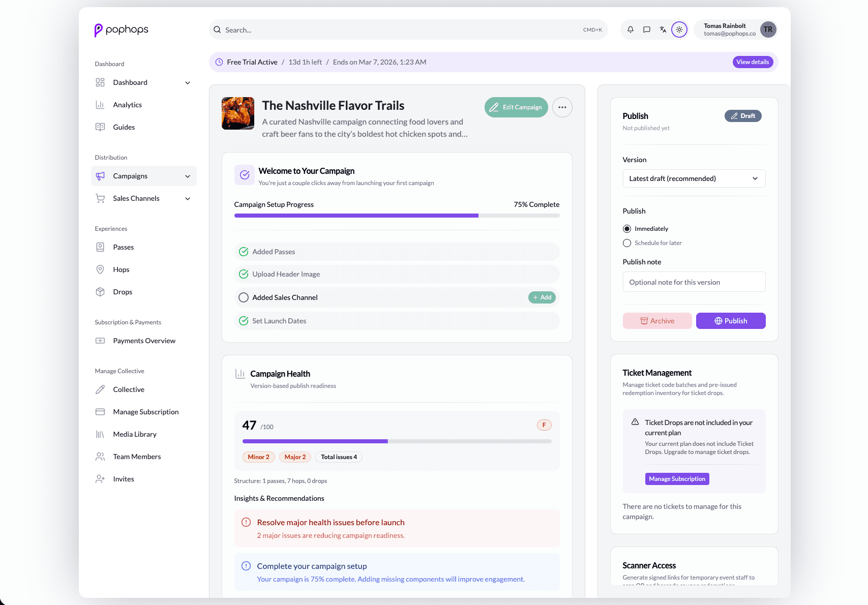Click the Draft status badge
Image resolution: width=868 pixels, height=605 pixels.
point(743,116)
